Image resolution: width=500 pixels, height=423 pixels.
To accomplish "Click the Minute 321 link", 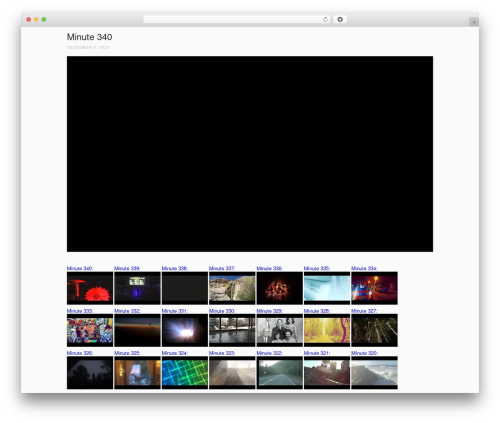I will point(317,353).
